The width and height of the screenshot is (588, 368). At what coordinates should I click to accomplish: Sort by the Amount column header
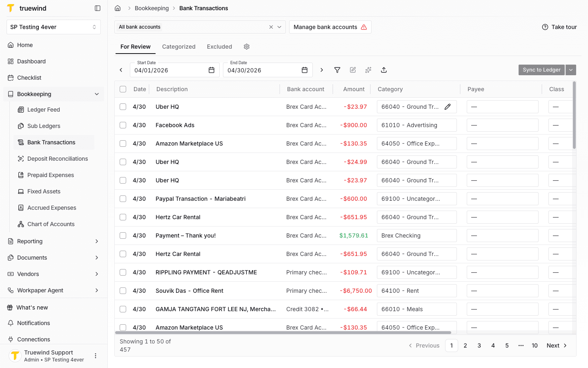click(354, 89)
